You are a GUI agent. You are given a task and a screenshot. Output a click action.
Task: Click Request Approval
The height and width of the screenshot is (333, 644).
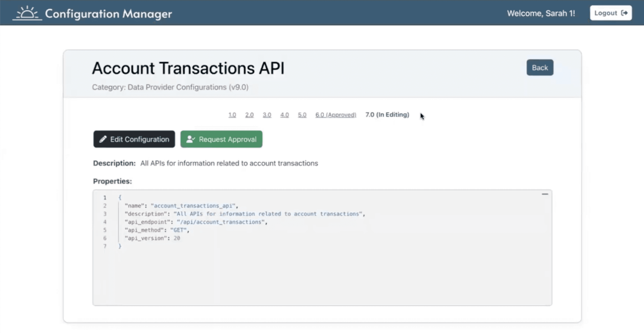(x=221, y=139)
